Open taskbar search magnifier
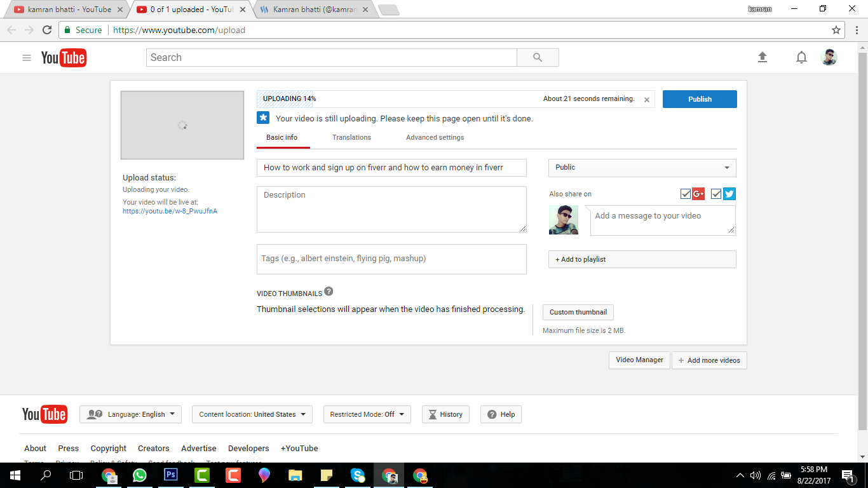Image resolution: width=868 pixels, height=488 pixels. click(46, 475)
